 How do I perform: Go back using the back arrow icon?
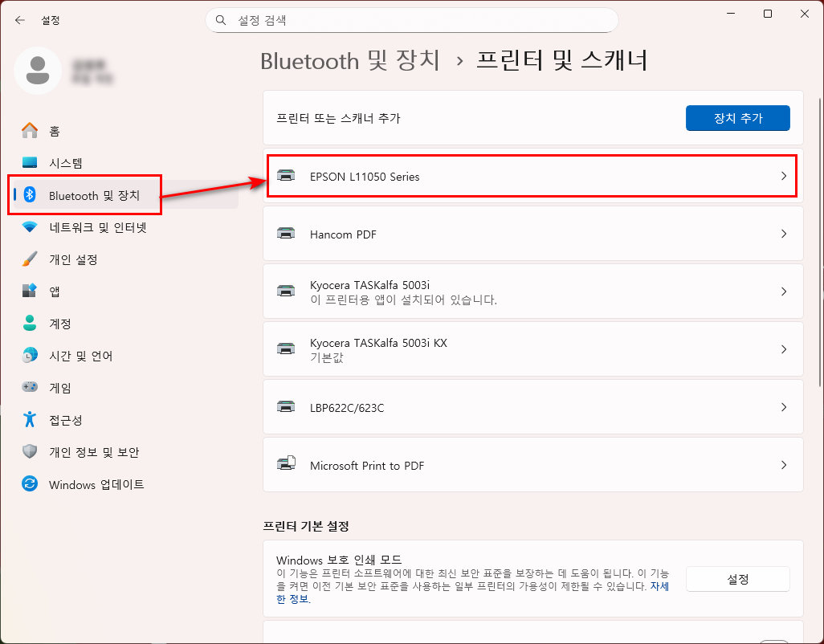tap(20, 20)
